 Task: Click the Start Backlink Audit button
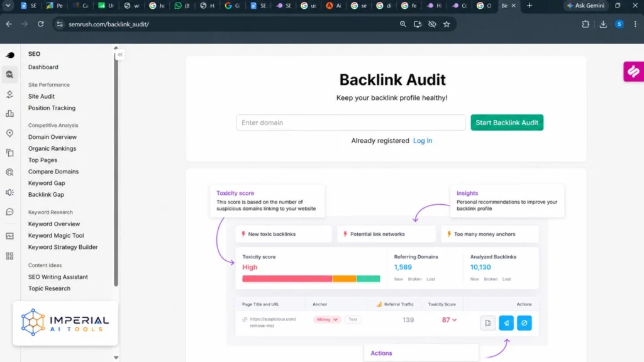[x=507, y=123]
